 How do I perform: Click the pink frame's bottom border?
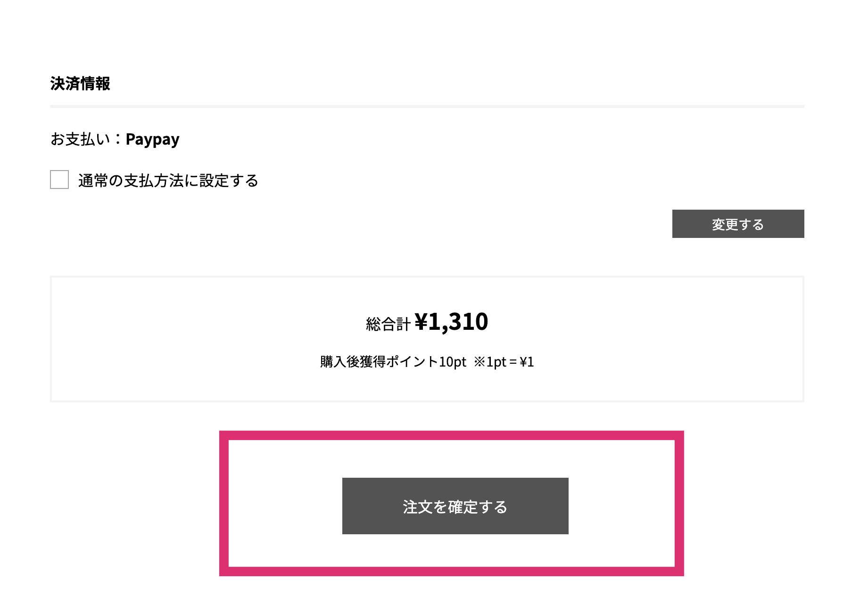pos(451,571)
